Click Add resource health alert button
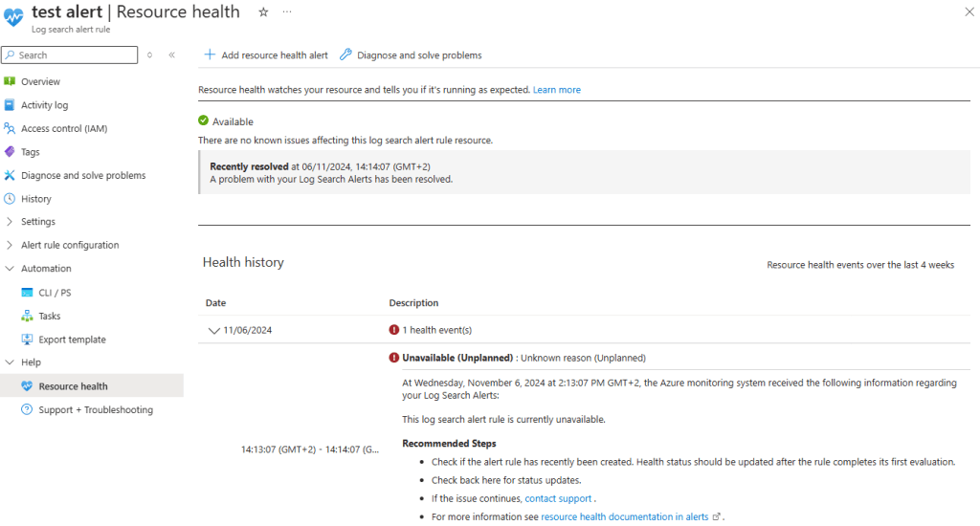The width and height of the screenshot is (980, 526). (x=266, y=55)
